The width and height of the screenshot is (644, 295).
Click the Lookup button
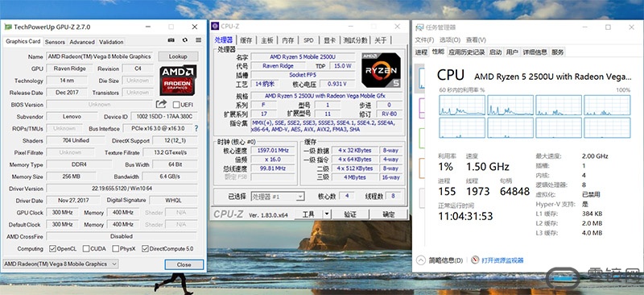pyautogui.click(x=178, y=56)
